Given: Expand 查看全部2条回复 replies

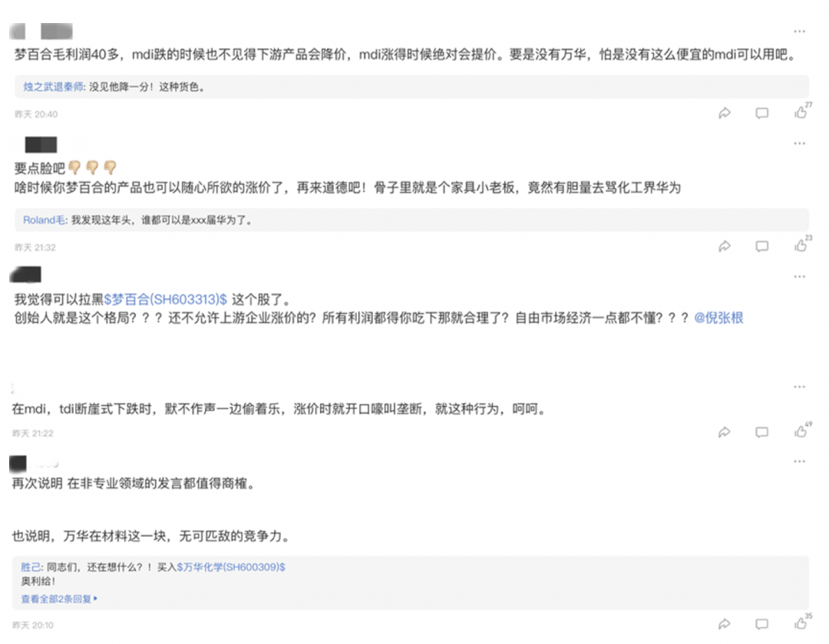Looking at the screenshot, I should pyautogui.click(x=59, y=599).
